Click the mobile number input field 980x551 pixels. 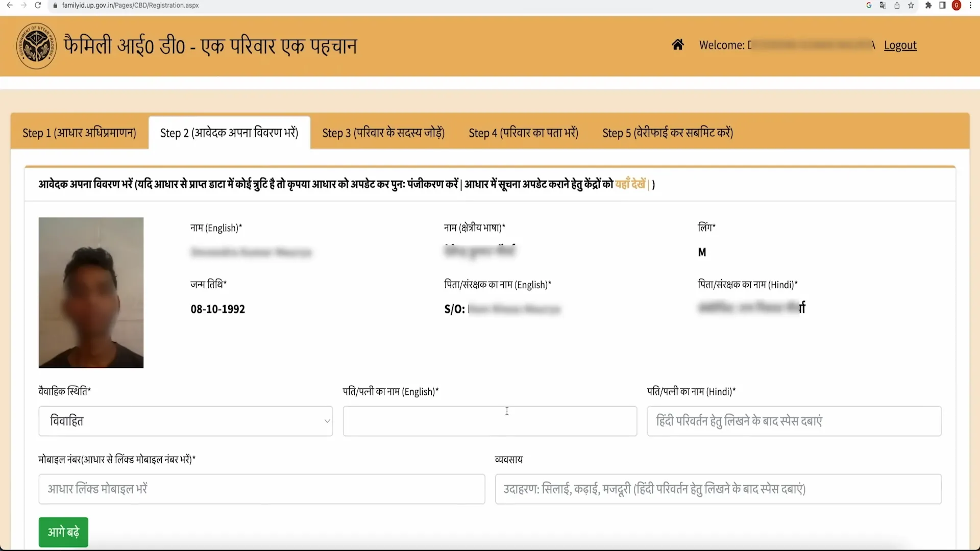tap(261, 489)
